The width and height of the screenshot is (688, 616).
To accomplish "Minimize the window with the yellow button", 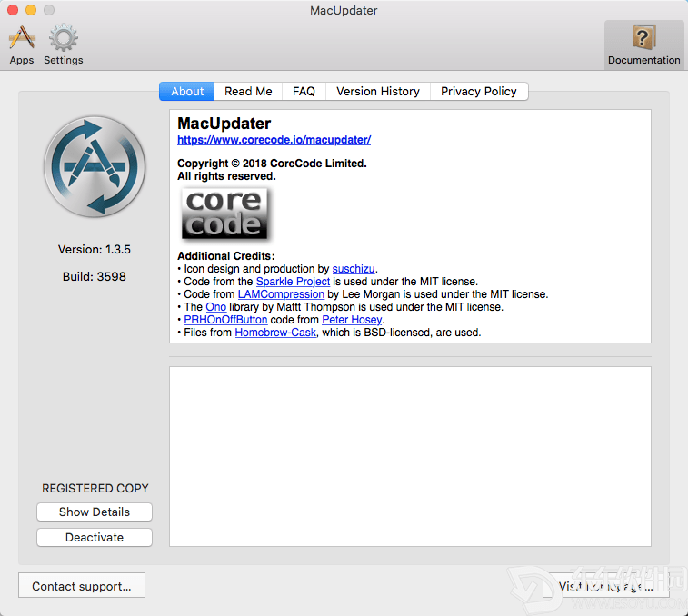I will click(31, 10).
